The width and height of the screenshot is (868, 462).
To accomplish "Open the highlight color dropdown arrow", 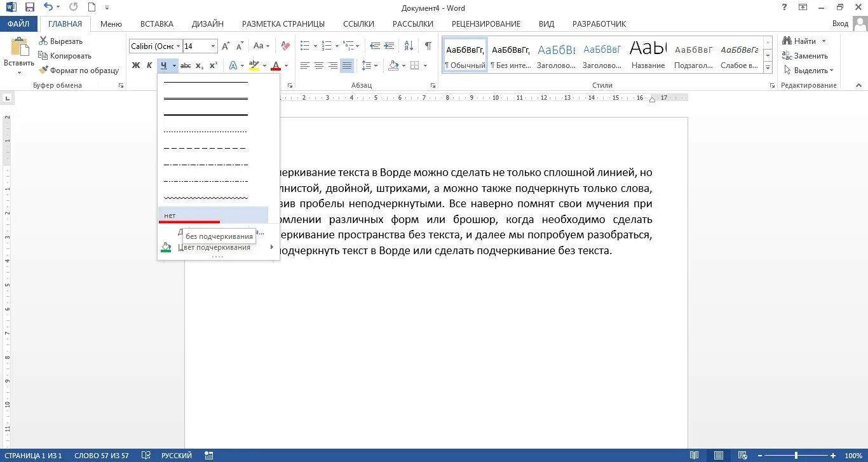I will [264, 65].
